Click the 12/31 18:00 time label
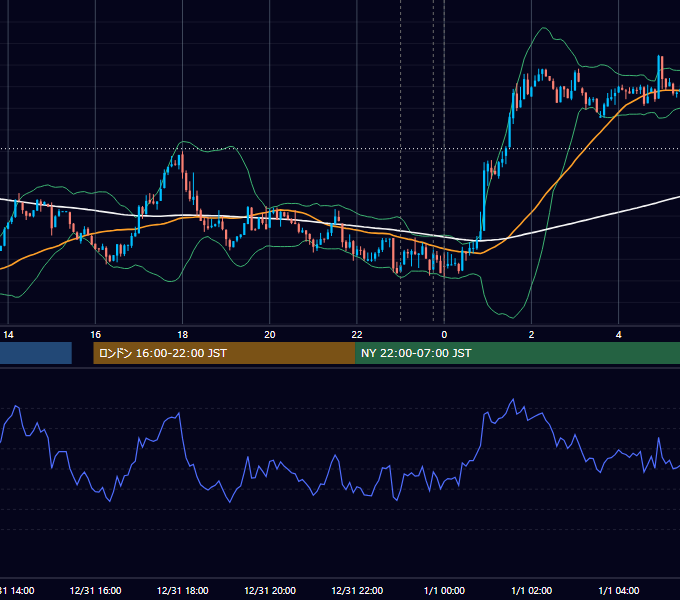This screenshot has height=600, width=680. [183, 590]
